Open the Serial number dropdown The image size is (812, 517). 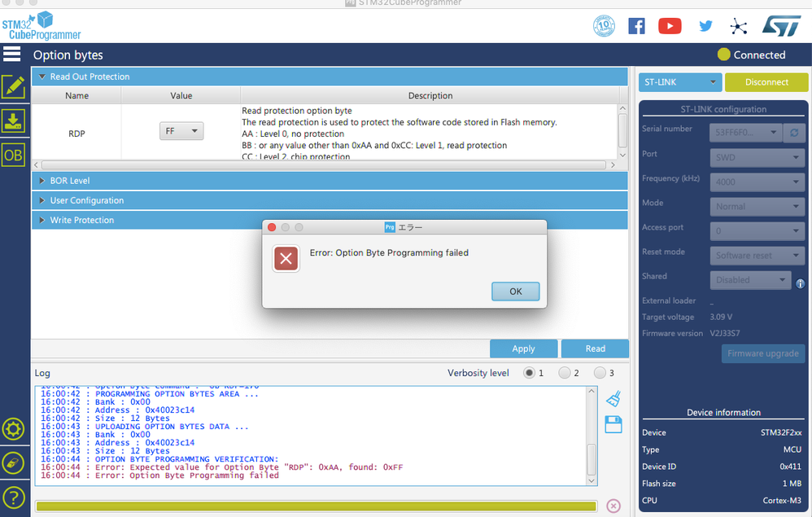(x=745, y=133)
